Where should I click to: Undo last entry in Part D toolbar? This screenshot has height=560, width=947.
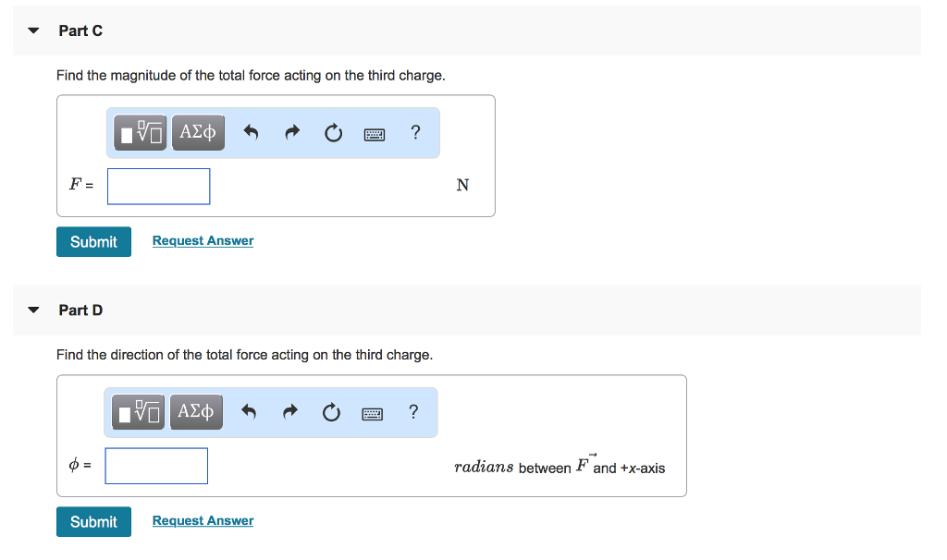coord(249,411)
